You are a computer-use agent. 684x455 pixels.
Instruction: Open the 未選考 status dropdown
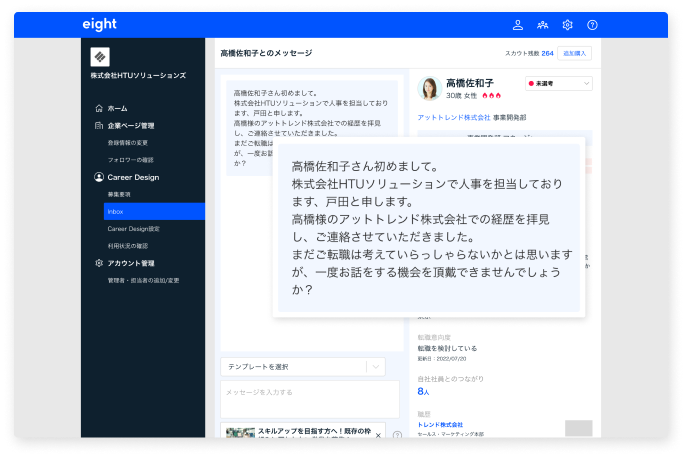[x=558, y=83]
